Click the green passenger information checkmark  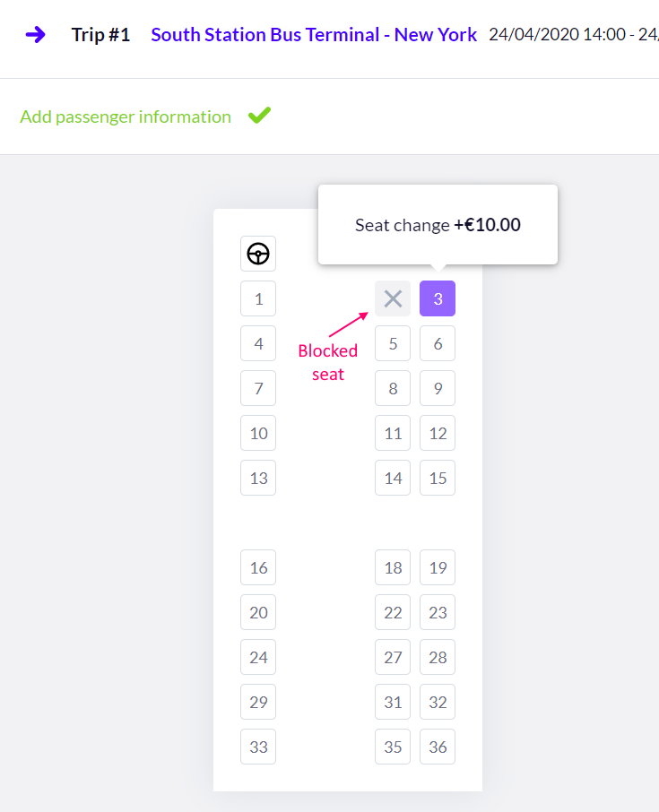pos(259,115)
